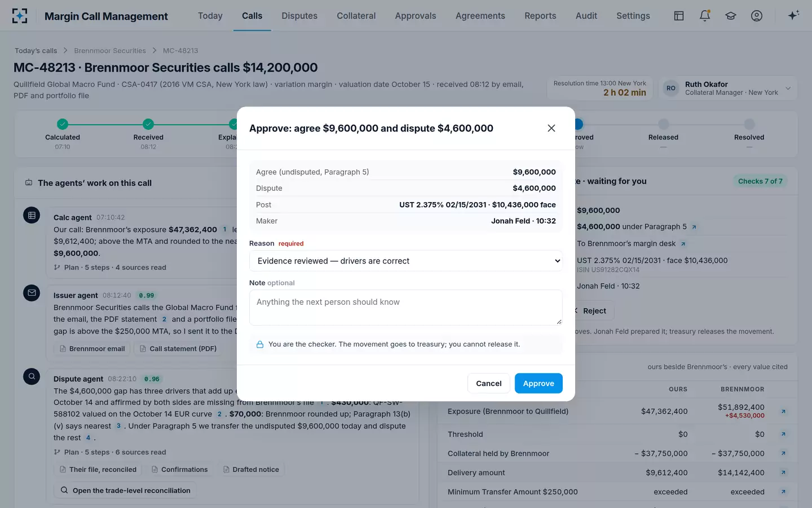Open the user account icon
The height and width of the screenshot is (508, 812).
pyautogui.click(x=757, y=16)
